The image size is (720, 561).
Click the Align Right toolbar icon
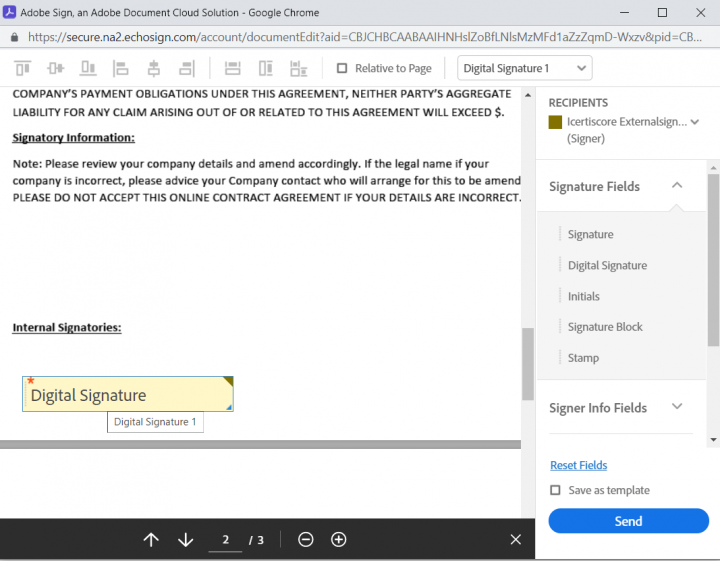tap(187, 68)
